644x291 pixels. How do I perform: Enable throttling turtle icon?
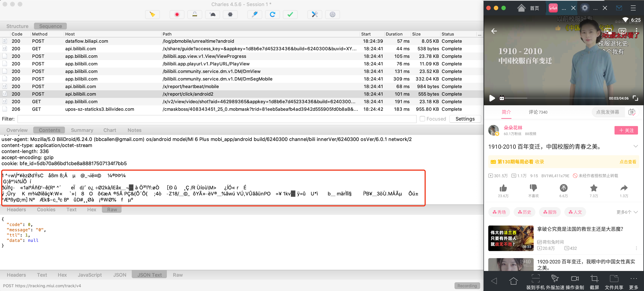pos(213,15)
